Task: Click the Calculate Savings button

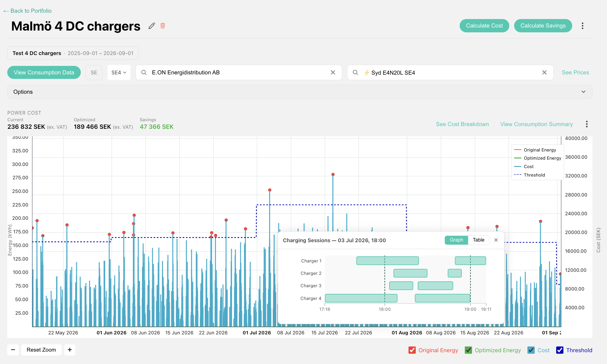Action: tap(543, 26)
